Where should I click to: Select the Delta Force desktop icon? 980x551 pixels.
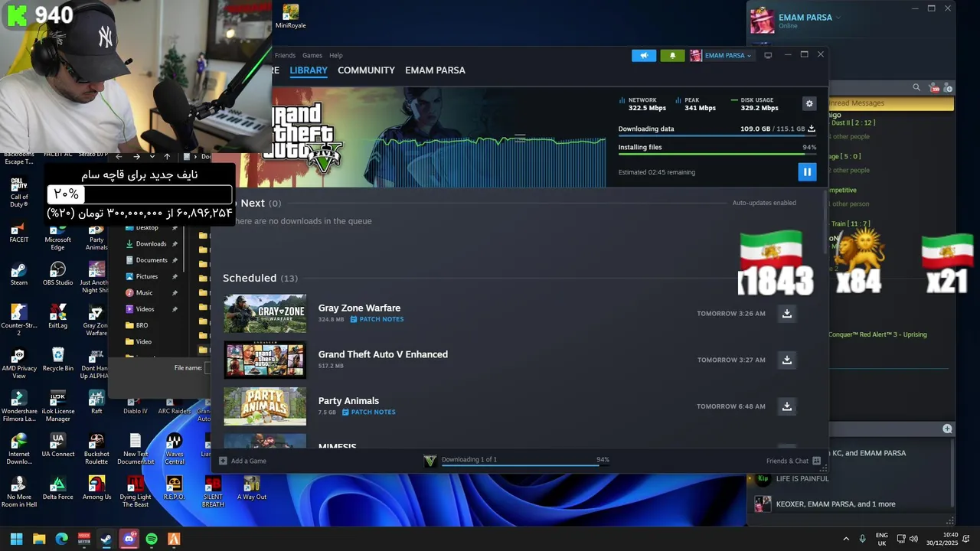tap(57, 487)
